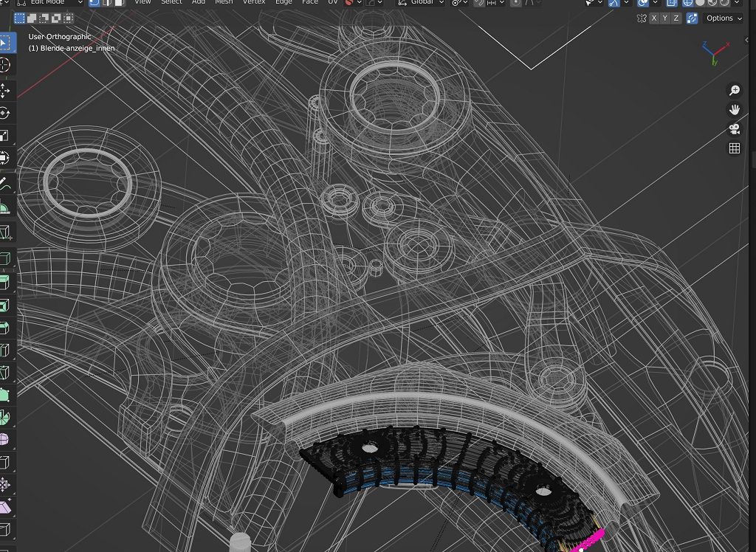Click the red X axis gizmo handle
Viewport: 756px width, 552px height.
pos(727,44)
